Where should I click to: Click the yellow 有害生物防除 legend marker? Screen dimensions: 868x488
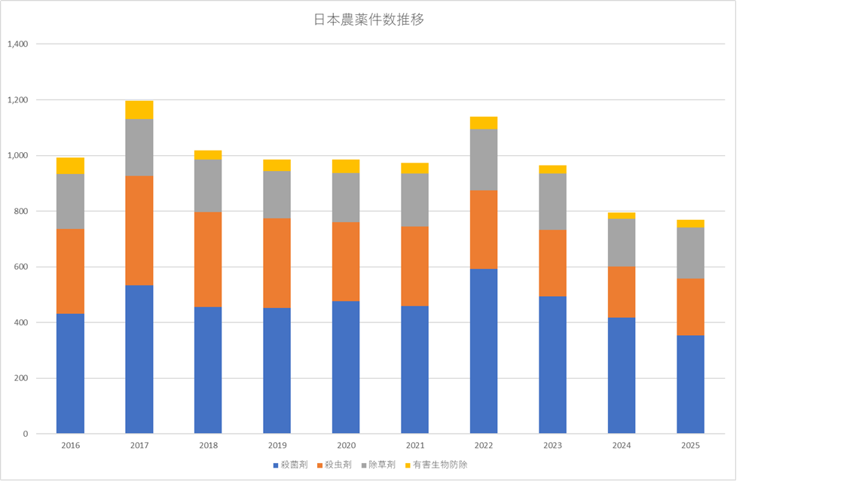(x=407, y=465)
